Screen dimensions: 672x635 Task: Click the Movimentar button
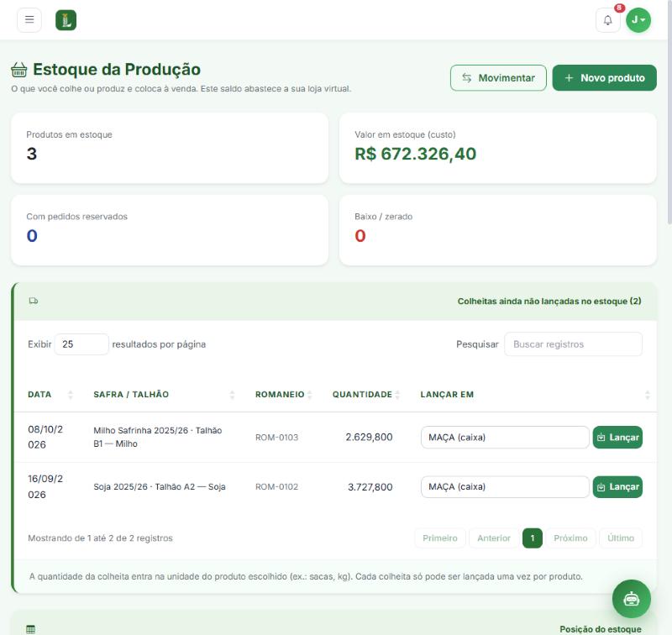[x=498, y=78]
